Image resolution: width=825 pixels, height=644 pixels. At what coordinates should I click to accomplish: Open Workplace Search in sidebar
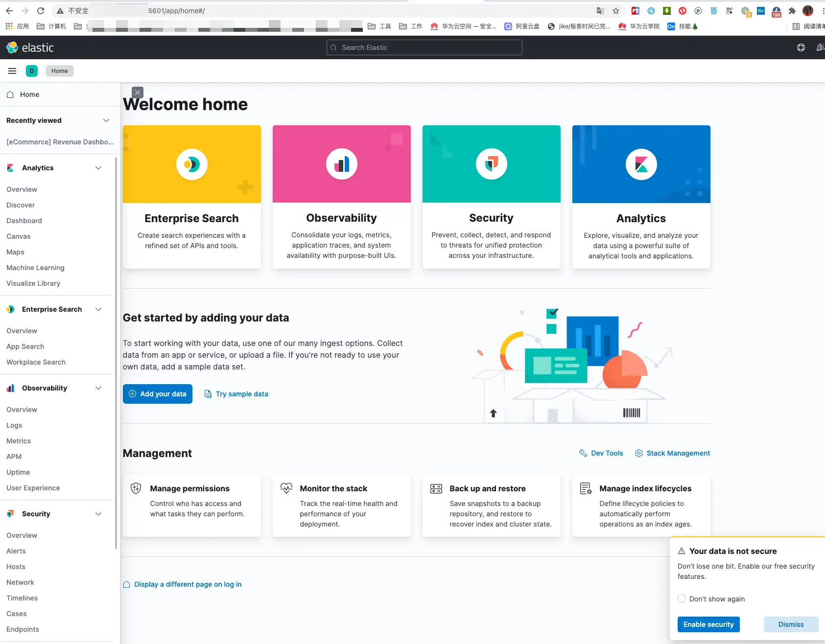(36, 362)
